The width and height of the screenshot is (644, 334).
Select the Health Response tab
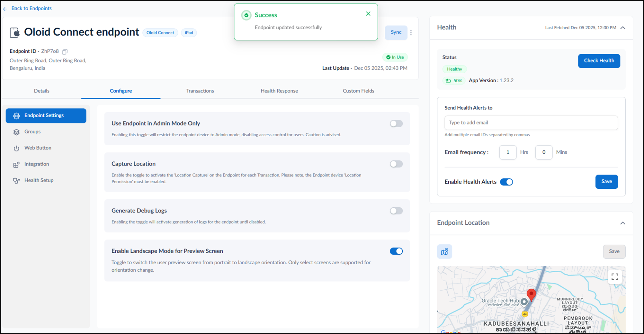click(279, 91)
